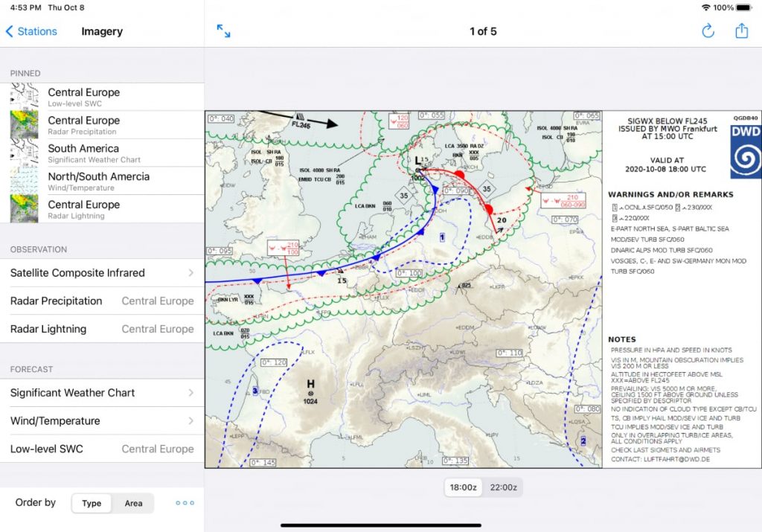
Task: Tap the Imagery header title
Action: tap(102, 31)
